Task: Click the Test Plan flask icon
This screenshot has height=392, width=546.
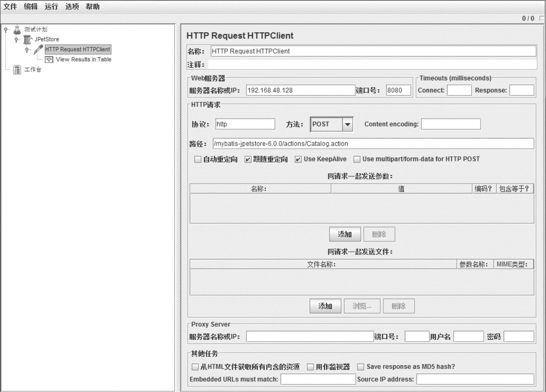Action: [x=17, y=30]
